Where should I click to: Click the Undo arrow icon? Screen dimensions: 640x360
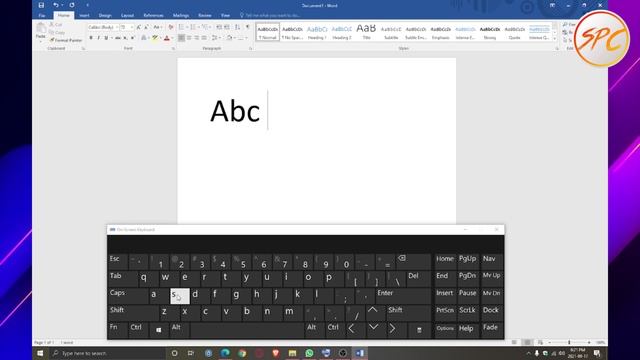pos(56,5)
